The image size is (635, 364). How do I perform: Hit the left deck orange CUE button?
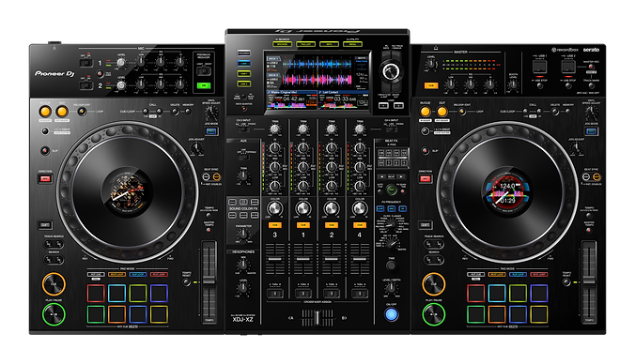54,284
